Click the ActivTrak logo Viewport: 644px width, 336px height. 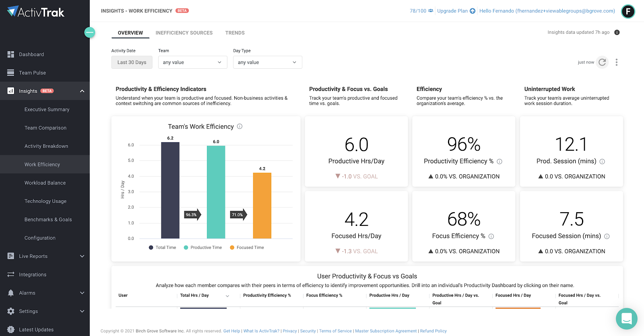coord(35,12)
